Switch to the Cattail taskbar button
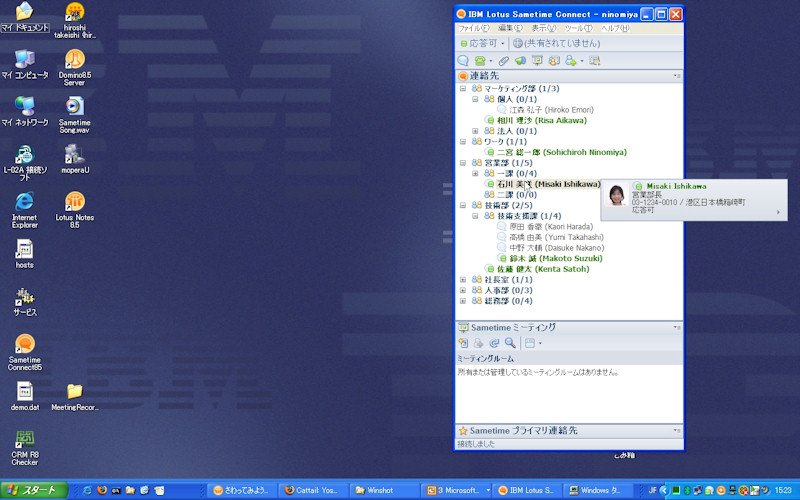 point(312,490)
